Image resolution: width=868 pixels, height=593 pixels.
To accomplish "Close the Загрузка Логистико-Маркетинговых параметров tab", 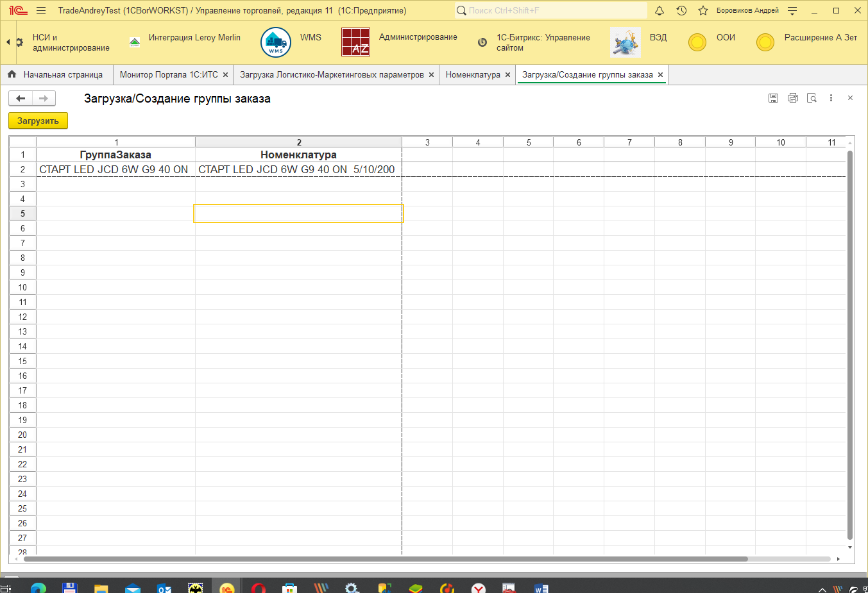I will click(431, 75).
